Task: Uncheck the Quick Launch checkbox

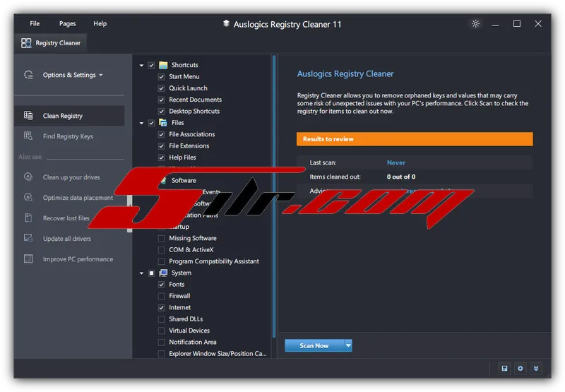Action: pos(162,88)
